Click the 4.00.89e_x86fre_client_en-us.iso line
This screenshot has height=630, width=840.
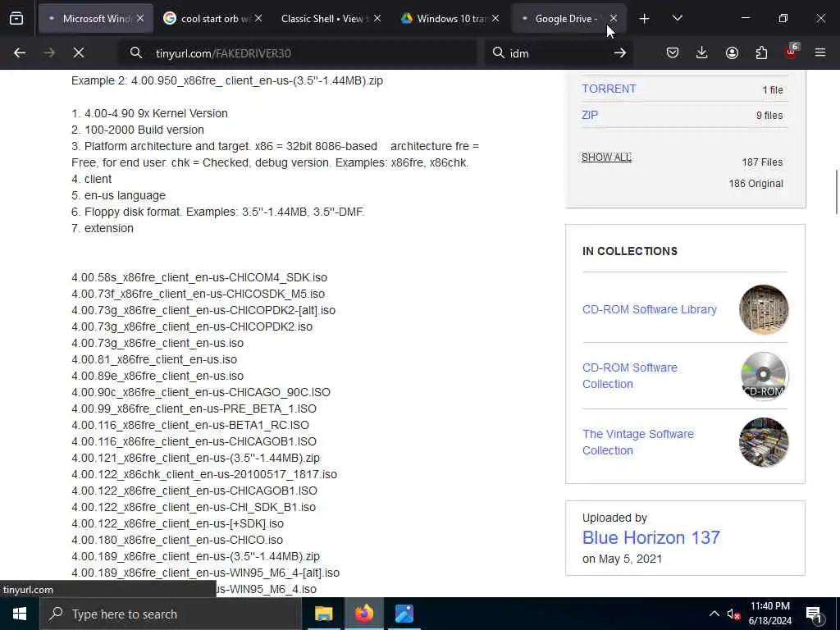point(157,376)
